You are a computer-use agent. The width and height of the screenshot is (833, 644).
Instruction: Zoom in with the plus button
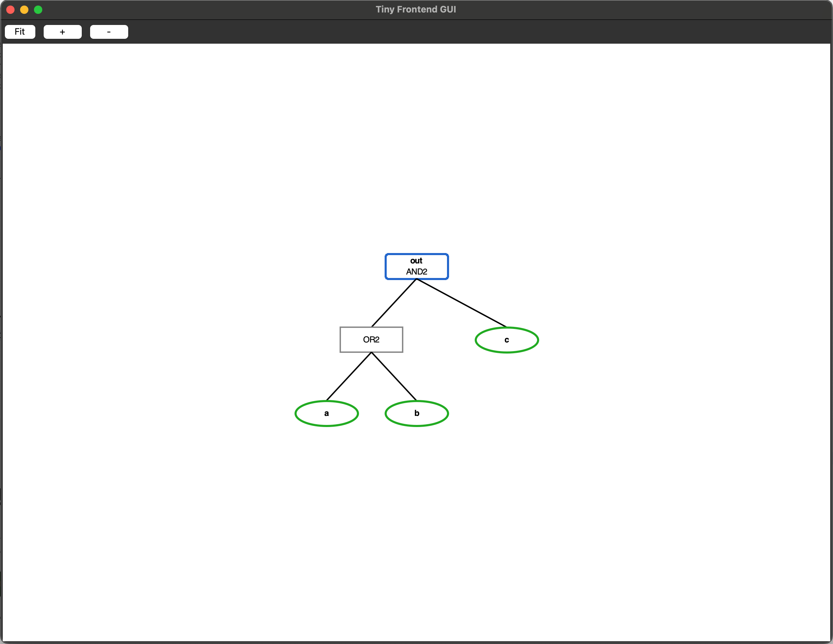[x=63, y=32]
